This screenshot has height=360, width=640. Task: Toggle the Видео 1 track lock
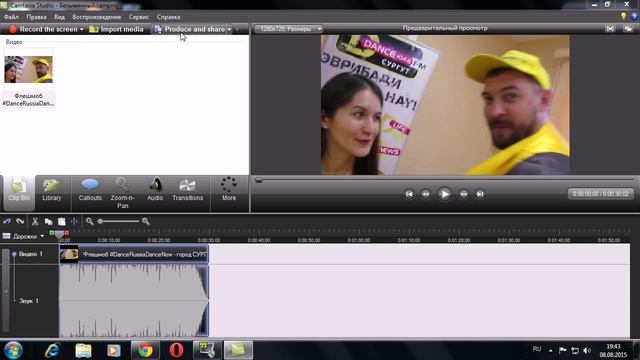(14, 254)
